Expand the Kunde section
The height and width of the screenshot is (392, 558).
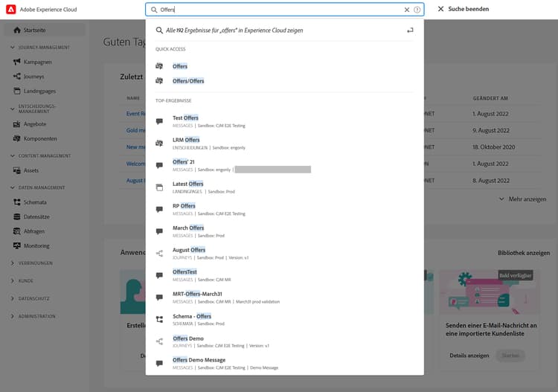(13, 281)
